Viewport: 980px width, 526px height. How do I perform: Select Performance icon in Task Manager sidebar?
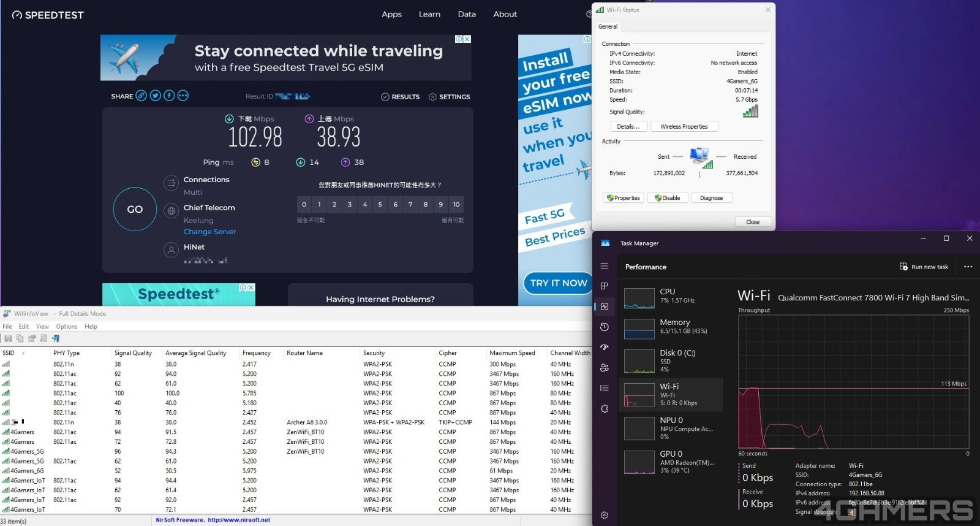(x=605, y=307)
